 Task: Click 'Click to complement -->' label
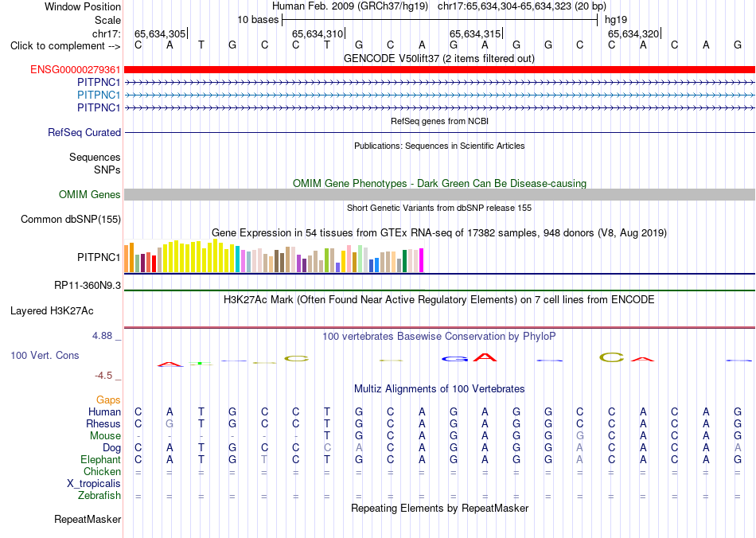pyautogui.click(x=65, y=46)
